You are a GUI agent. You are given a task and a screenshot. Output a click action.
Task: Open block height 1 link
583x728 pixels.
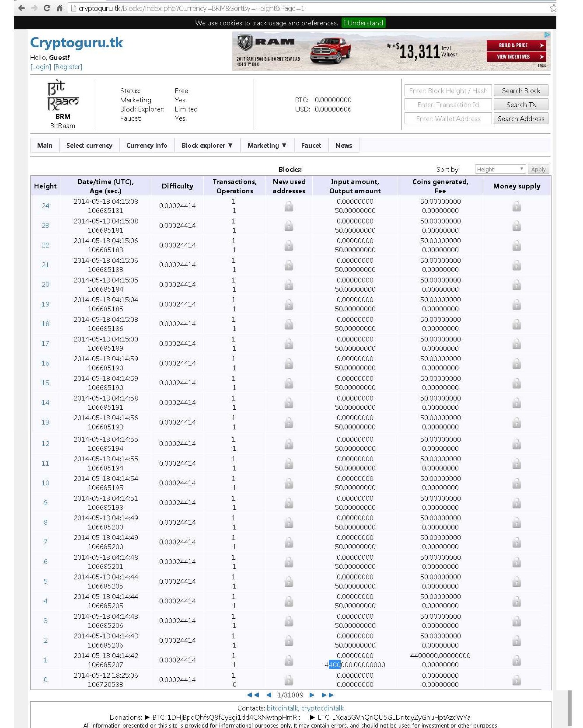pos(45,660)
